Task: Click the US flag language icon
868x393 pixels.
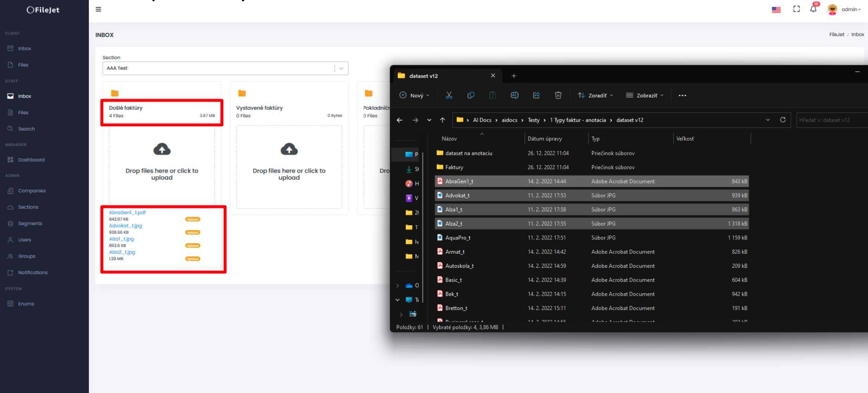Action: click(776, 10)
